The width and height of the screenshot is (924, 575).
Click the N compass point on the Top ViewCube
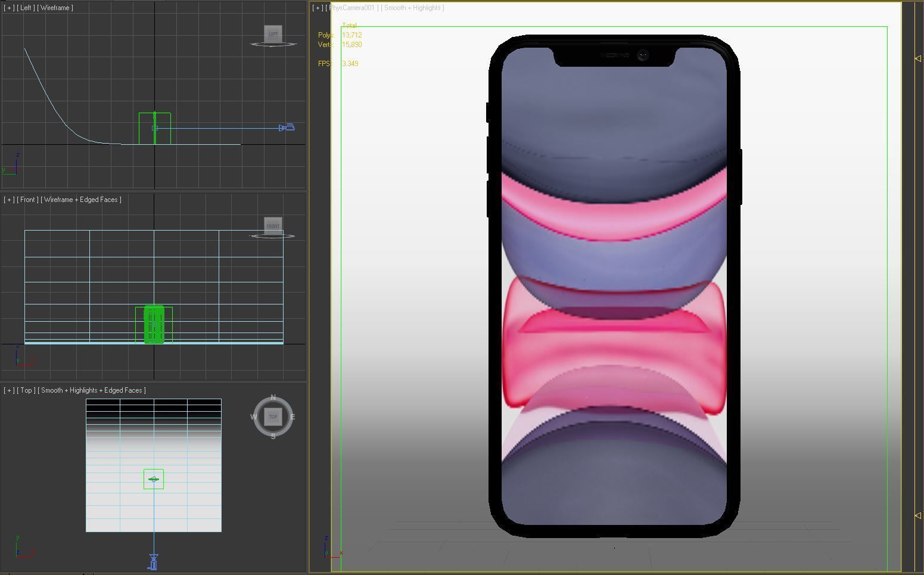click(273, 397)
